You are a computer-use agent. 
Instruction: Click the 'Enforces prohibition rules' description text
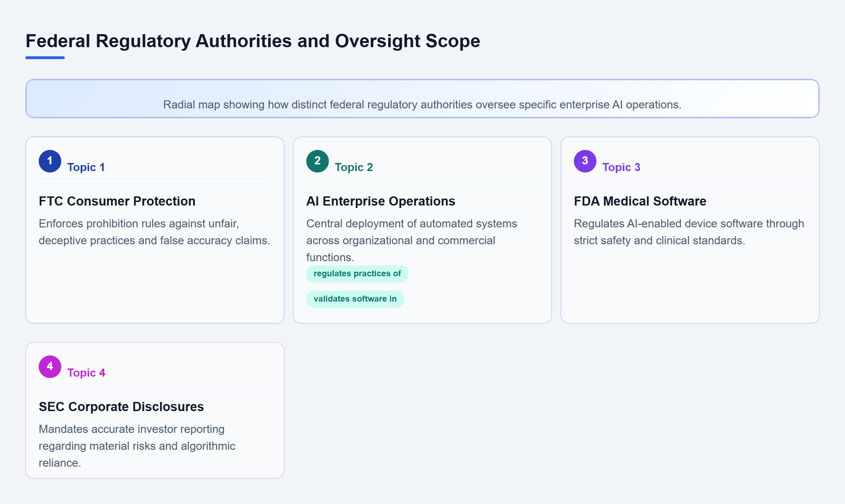point(155,232)
